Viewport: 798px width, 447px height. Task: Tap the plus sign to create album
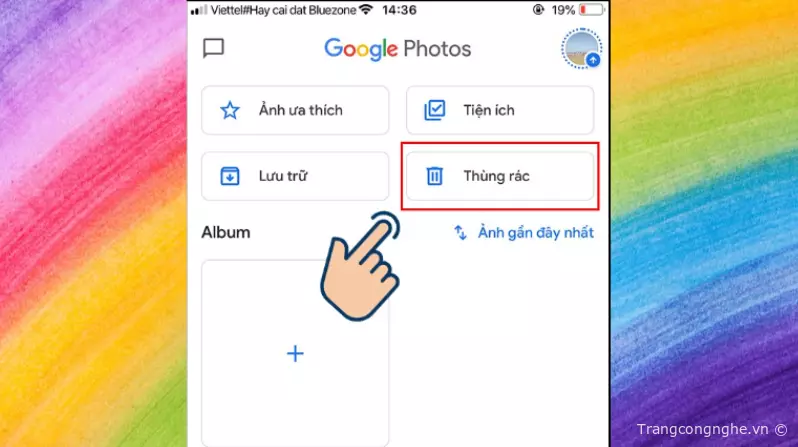click(295, 353)
